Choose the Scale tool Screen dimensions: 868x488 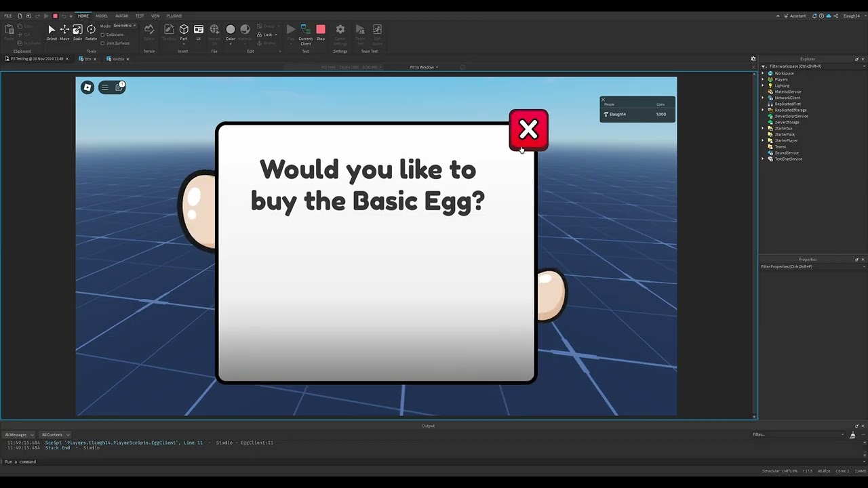tap(77, 32)
